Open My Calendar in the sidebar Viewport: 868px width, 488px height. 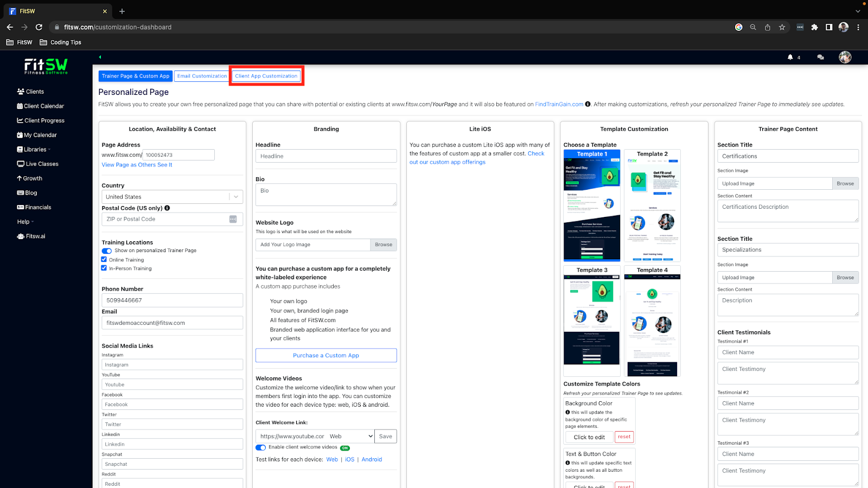coord(37,135)
